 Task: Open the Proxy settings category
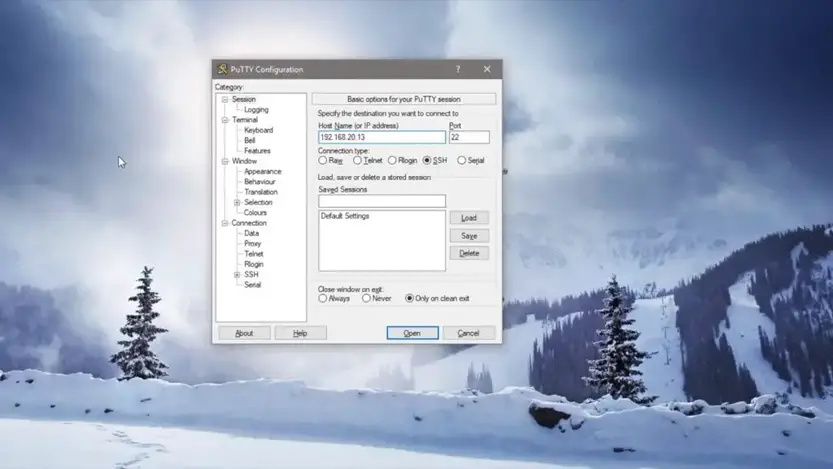(253, 243)
